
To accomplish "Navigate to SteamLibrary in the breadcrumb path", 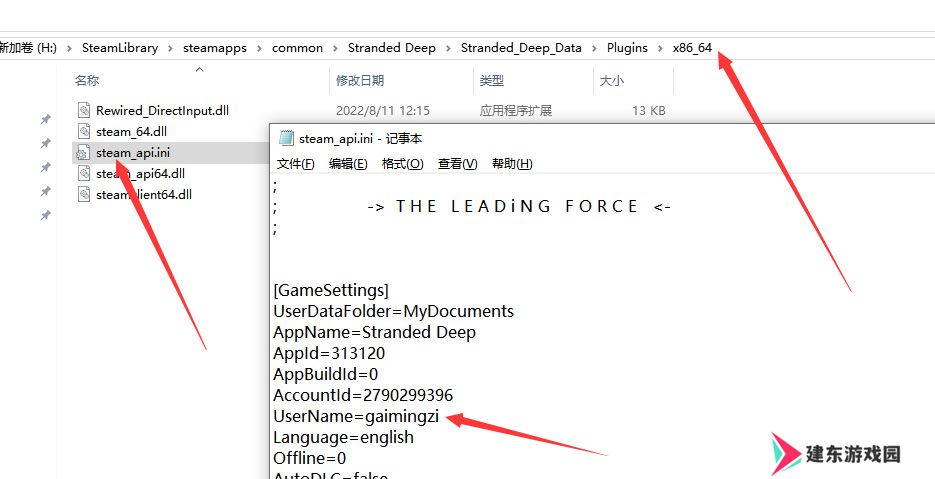I will (120, 48).
